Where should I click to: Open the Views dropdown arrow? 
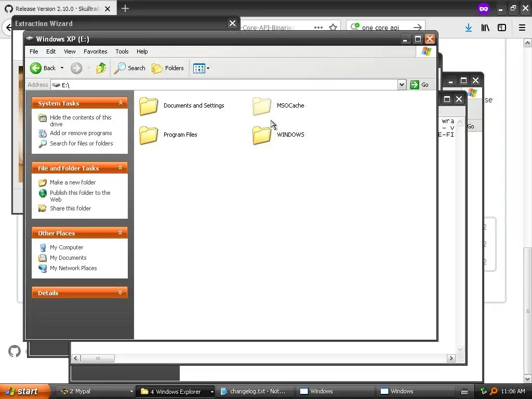208,68
